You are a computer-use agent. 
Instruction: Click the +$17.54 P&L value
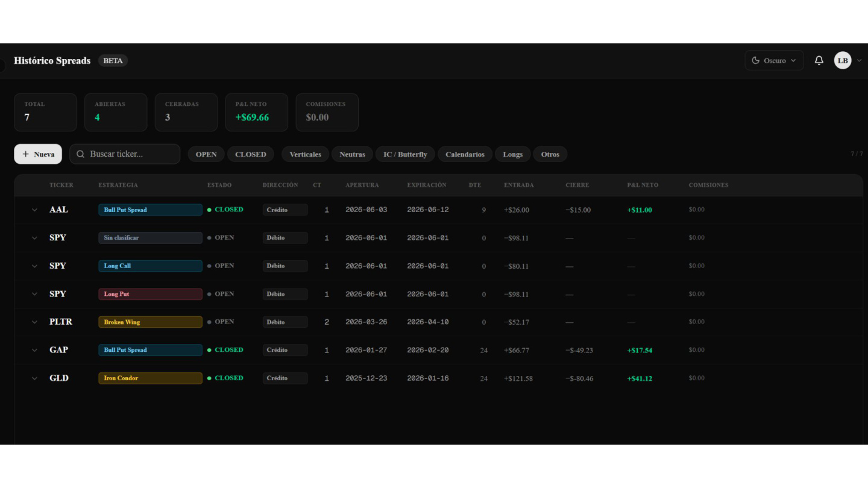[640, 350]
